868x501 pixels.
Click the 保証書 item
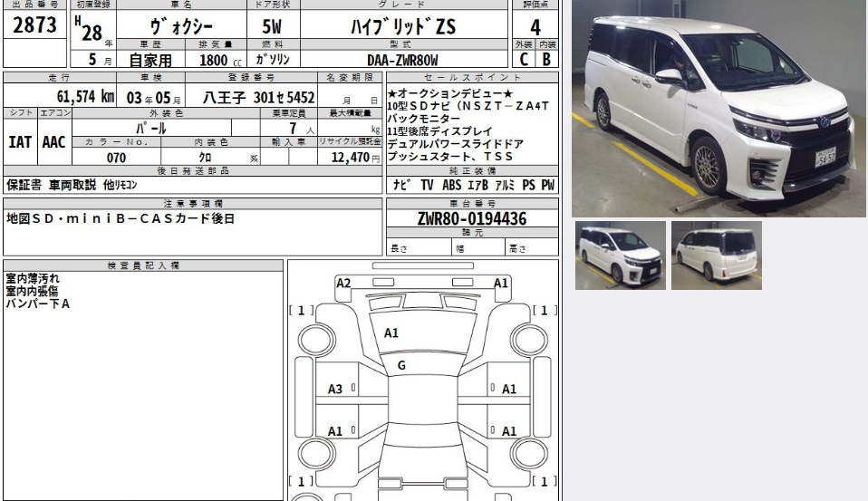(x=24, y=185)
